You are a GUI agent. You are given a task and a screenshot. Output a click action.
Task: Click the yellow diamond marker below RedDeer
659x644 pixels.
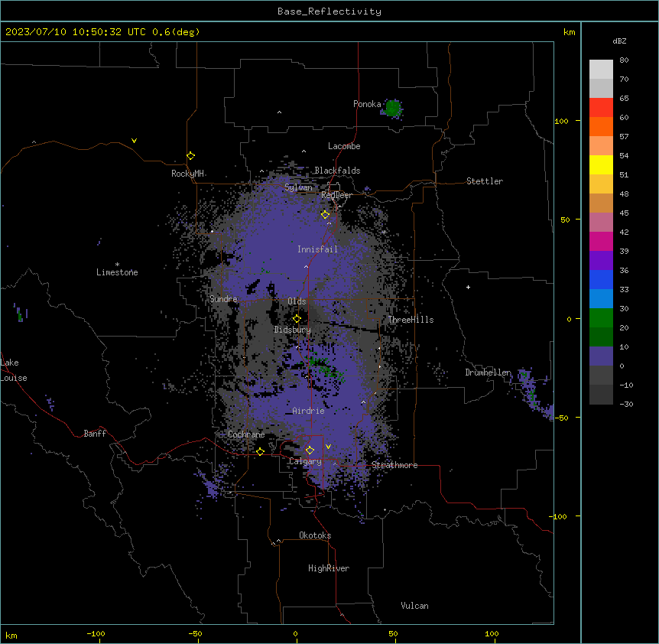click(x=325, y=215)
